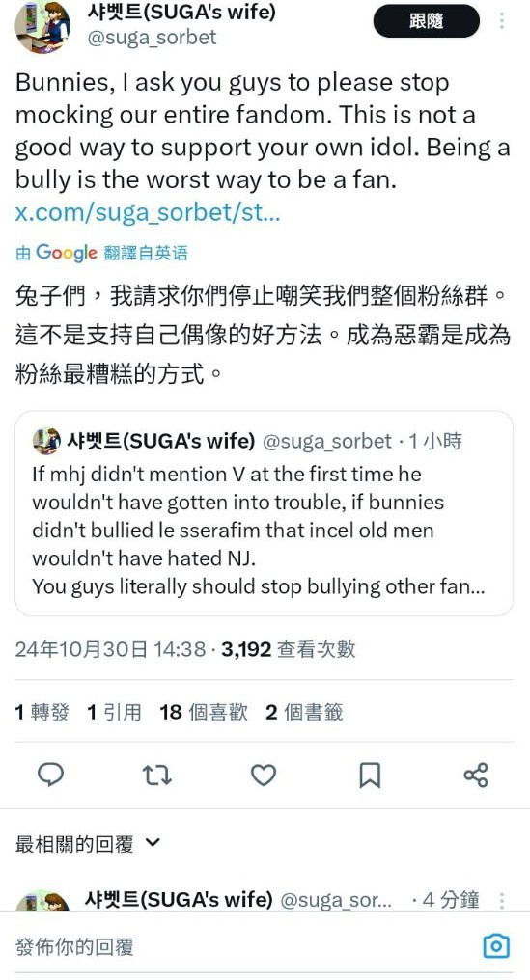Open the profile avatar at top
Screen dimensions: 530x980
[42, 26]
